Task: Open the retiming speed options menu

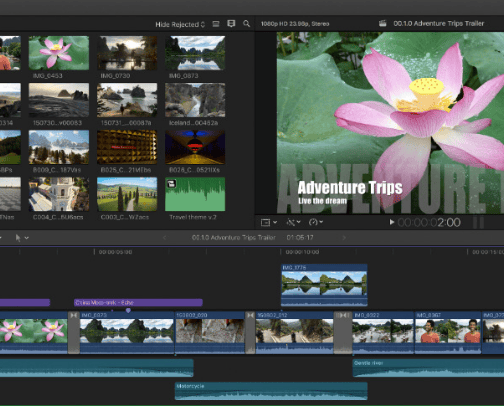Action: tap(316, 222)
